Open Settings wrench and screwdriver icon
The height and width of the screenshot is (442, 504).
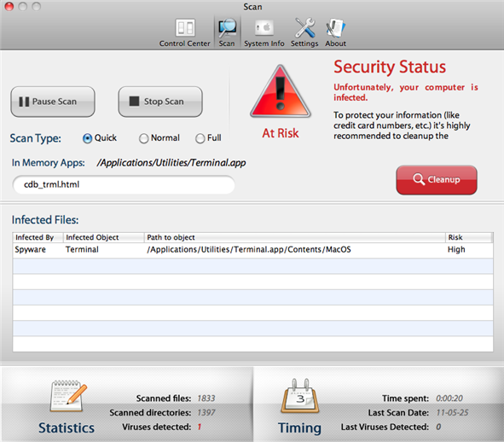(304, 27)
